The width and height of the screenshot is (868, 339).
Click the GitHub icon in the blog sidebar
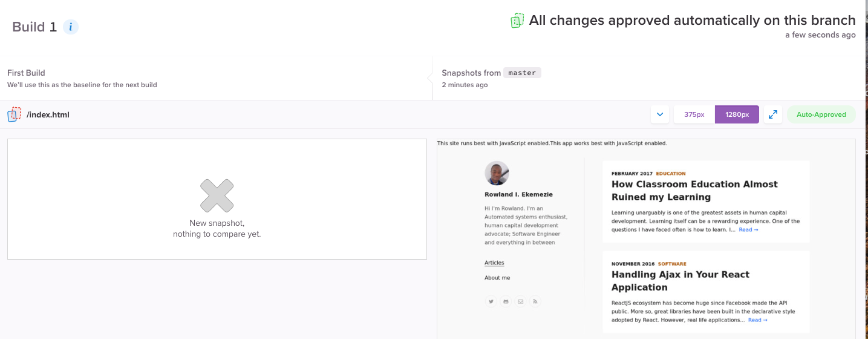[x=506, y=301]
